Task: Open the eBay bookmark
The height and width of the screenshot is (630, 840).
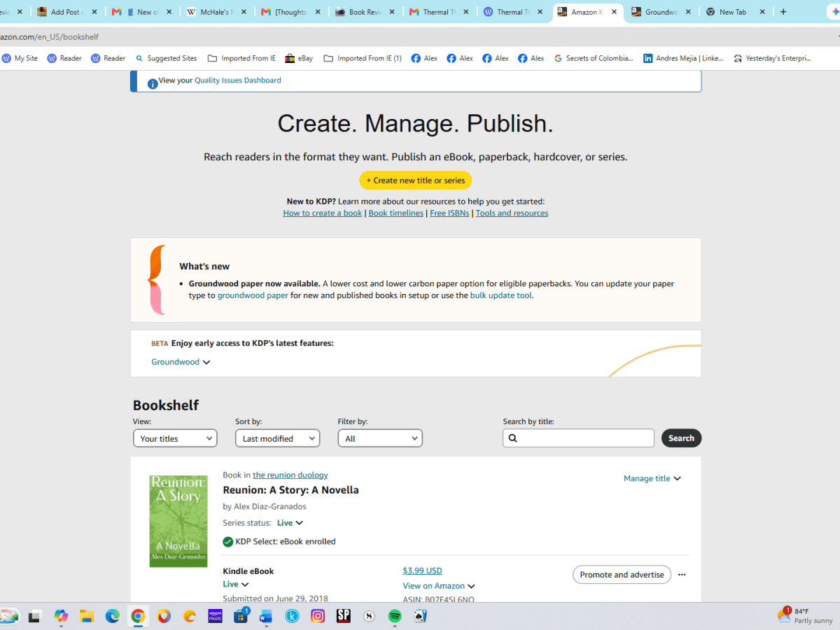Action: pyautogui.click(x=299, y=58)
